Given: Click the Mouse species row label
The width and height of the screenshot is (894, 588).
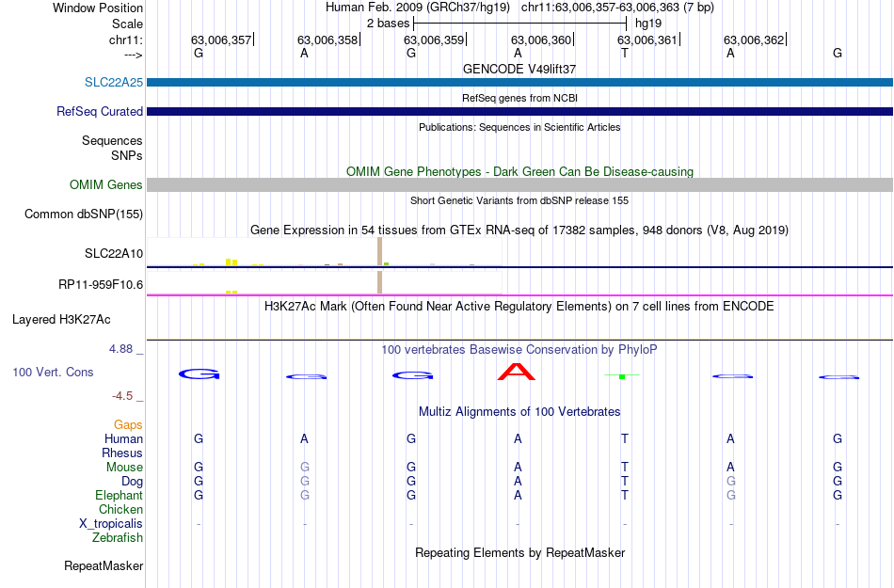Looking at the screenshot, I should [x=124, y=468].
